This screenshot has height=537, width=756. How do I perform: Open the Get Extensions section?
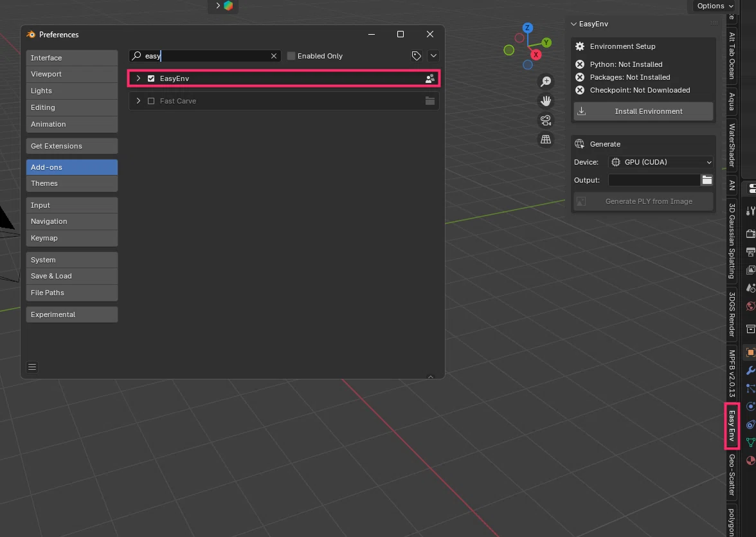coord(72,146)
